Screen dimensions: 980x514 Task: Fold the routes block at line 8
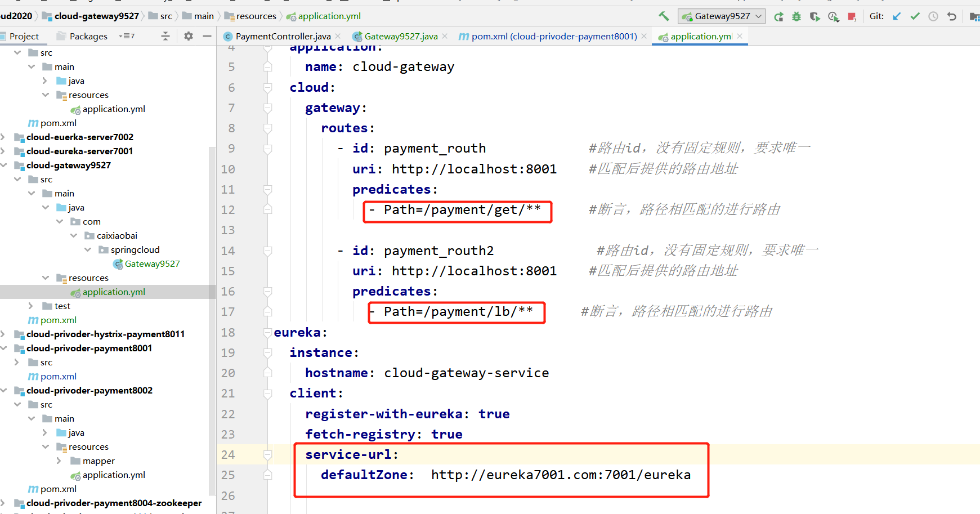[268, 128]
